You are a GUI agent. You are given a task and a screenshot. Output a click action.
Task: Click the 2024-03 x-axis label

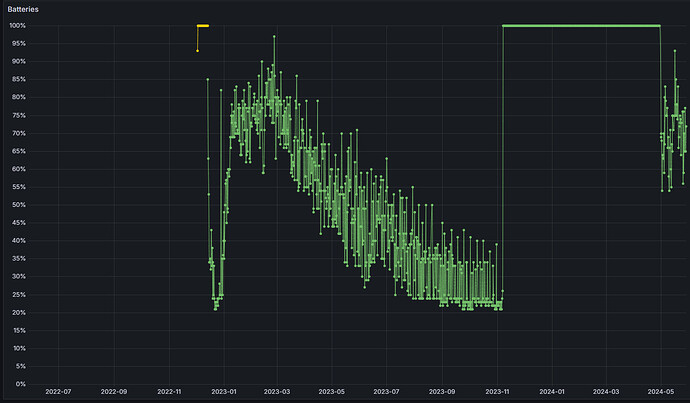pyautogui.click(x=606, y=392)
